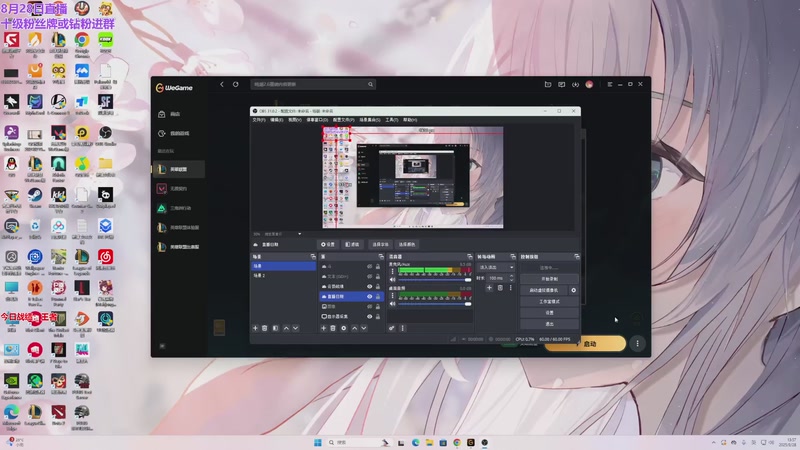Open the 帮助(H) menu in OBS
The width and height of the screenshot is (800, 450).
[410, 120]
